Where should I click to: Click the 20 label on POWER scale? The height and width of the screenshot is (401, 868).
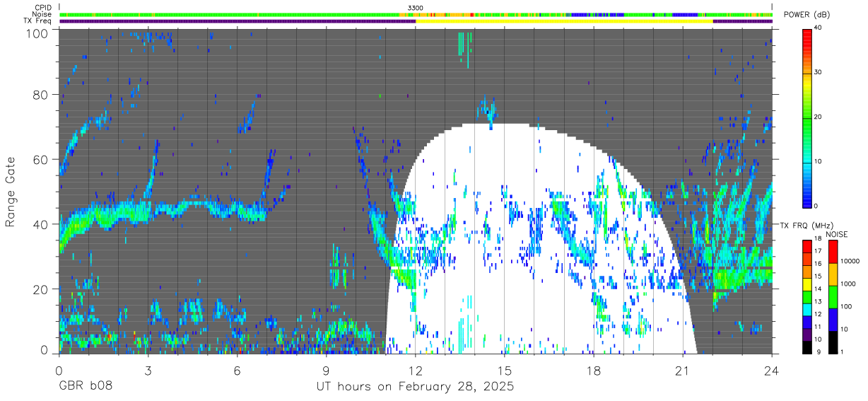click(x=819, y=117)
